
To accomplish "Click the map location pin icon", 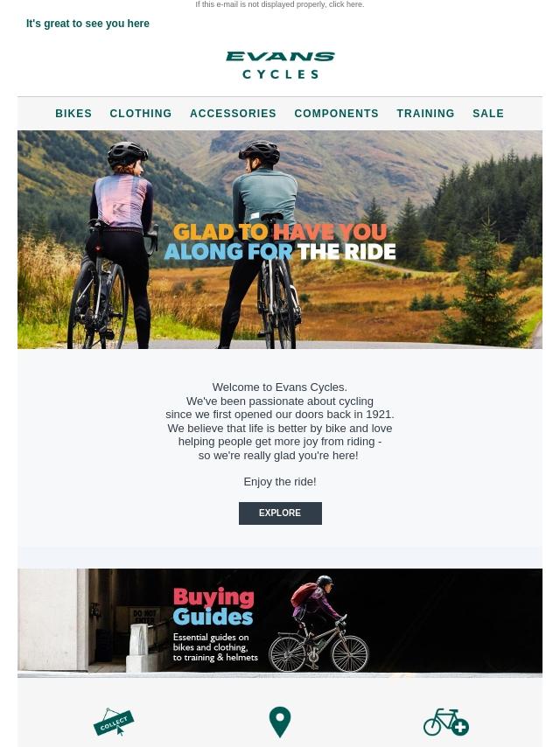I will click(280, 723).
